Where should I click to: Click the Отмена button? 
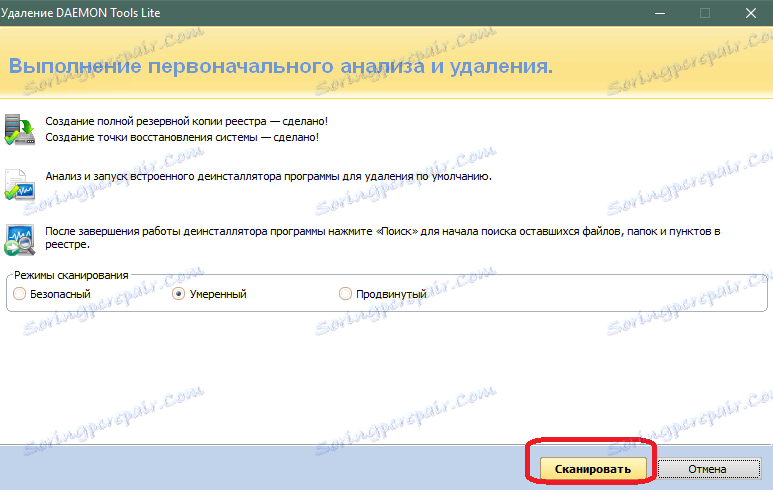click(709, 469)
